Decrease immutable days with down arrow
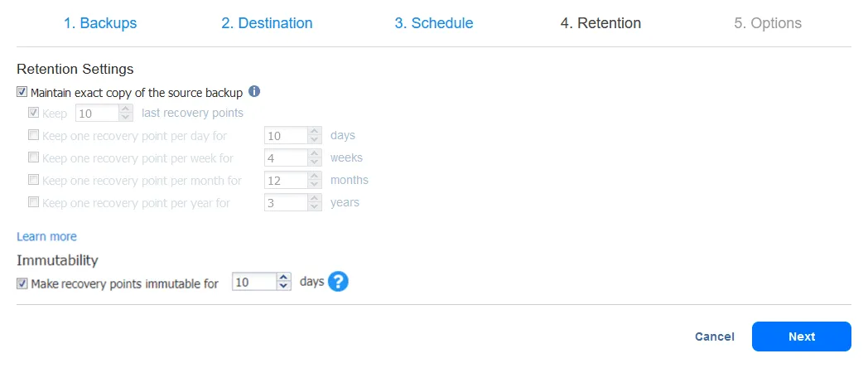This screenshot has height=368, width=868. tap(284, 287)
